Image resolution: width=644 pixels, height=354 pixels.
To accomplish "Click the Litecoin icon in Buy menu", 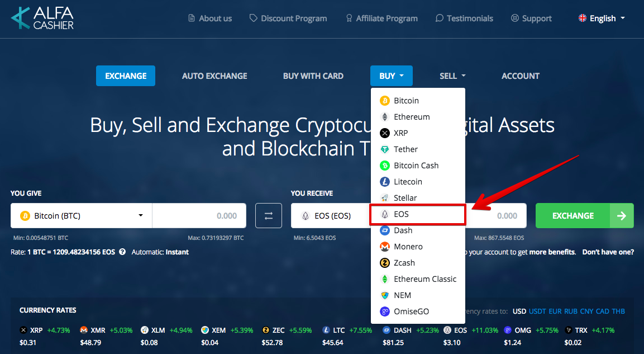I will coord(385,182).
